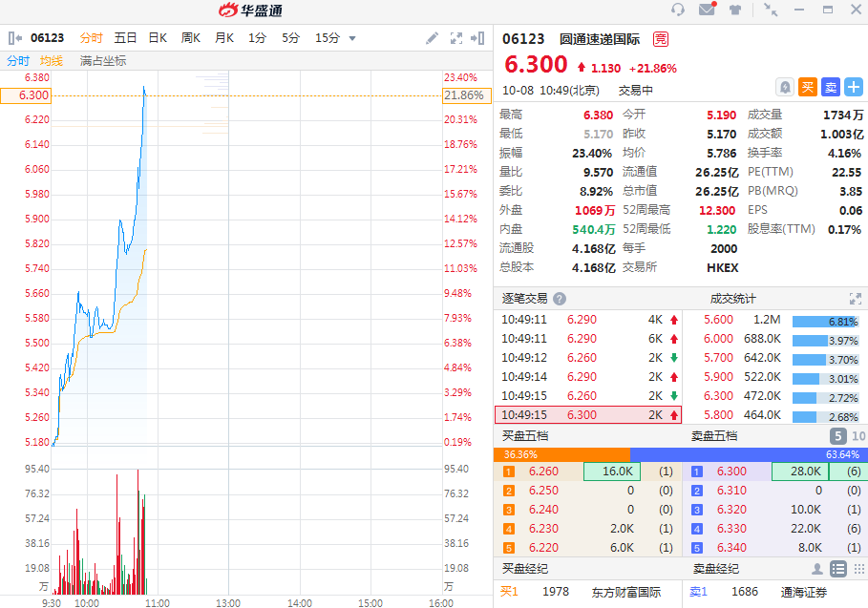Click the 华盛通 app logo

(x=250, y=10)
